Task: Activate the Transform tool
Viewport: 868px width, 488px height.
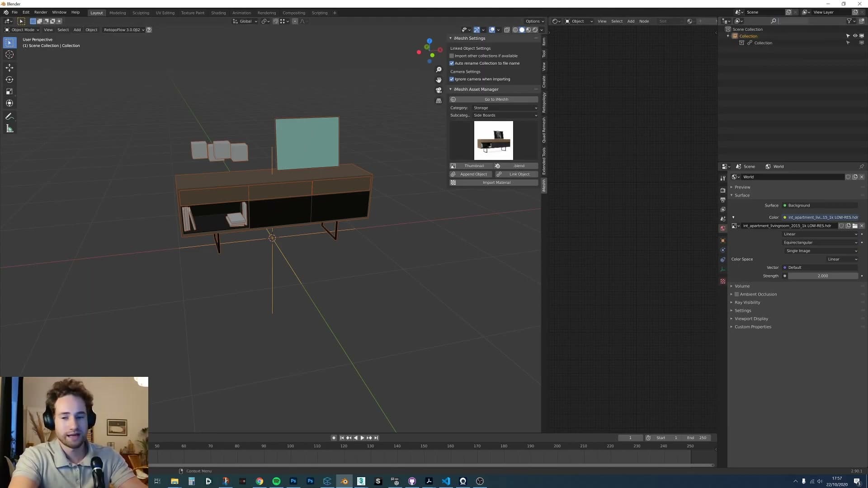Action: point(9,103)
